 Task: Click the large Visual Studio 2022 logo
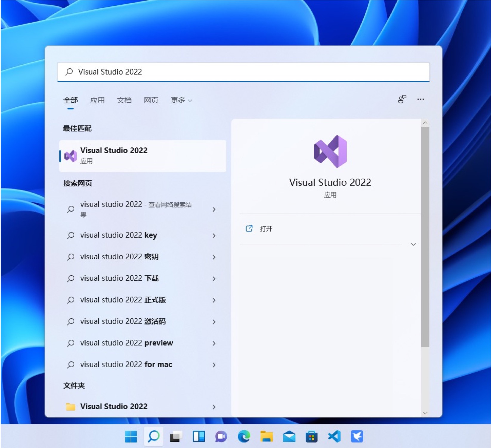coord(330,151)
